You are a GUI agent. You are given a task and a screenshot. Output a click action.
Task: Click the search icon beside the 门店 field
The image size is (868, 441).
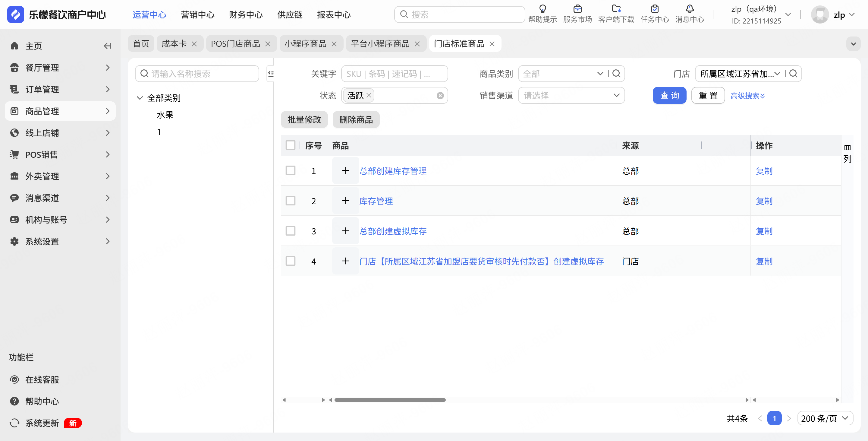[793, 74]
